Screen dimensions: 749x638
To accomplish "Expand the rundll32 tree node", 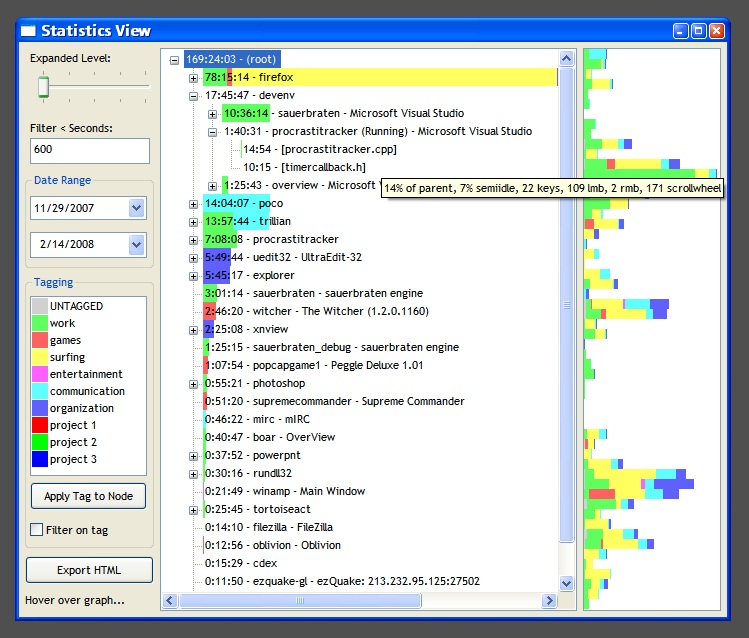I will pos(193,474).
